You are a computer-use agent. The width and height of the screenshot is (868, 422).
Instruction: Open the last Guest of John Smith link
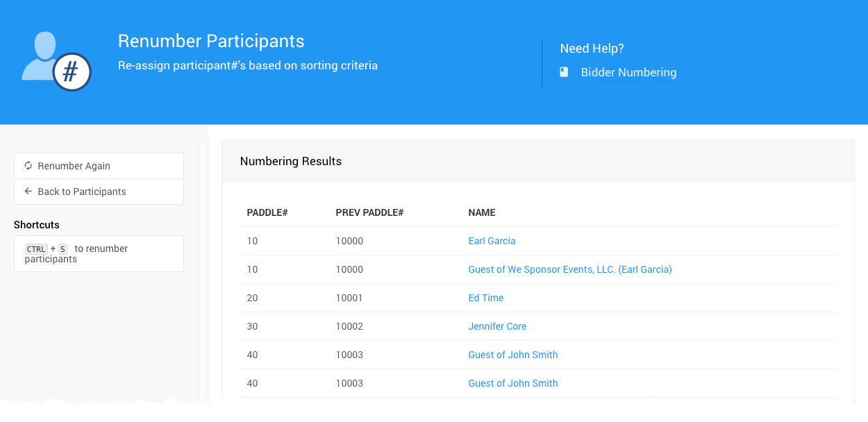click(x=513, y=383)
